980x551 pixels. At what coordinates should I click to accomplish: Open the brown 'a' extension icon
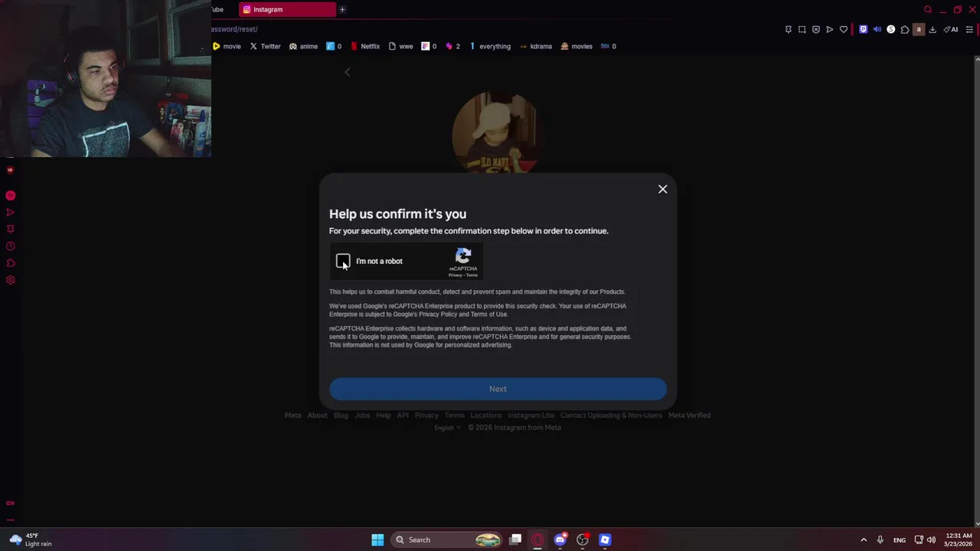tap(918, 29)
